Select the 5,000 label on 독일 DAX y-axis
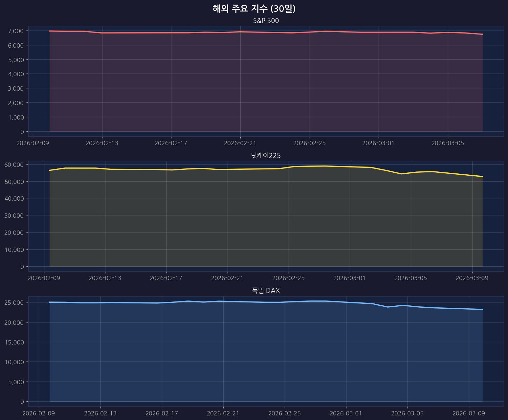 coord(15,382)
